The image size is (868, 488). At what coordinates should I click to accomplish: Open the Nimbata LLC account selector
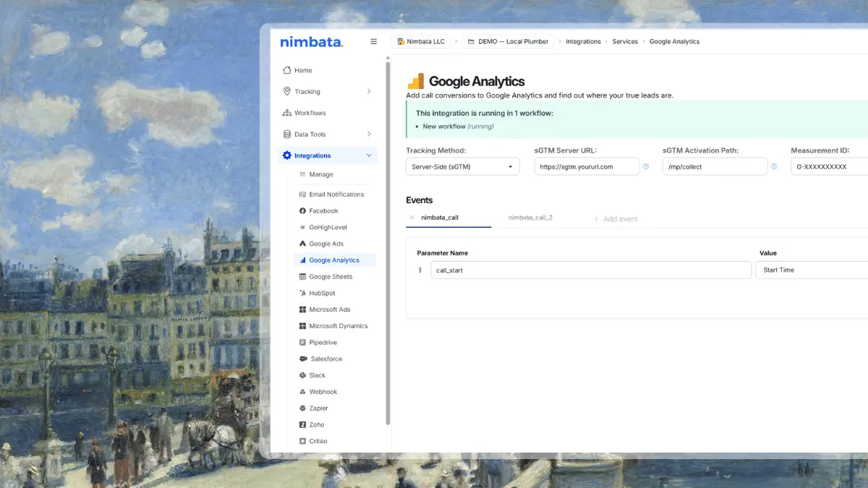point(421,42)
